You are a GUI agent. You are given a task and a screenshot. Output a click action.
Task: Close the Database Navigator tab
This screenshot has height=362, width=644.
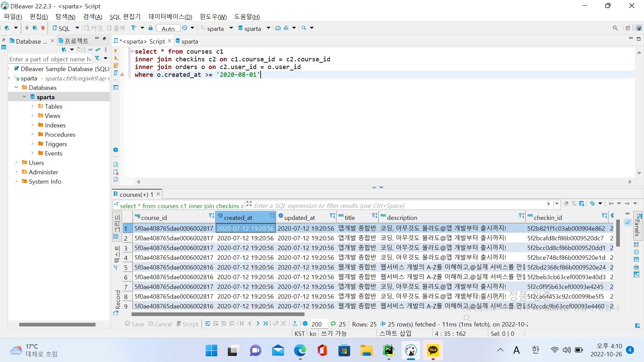[x=52, y=41]
